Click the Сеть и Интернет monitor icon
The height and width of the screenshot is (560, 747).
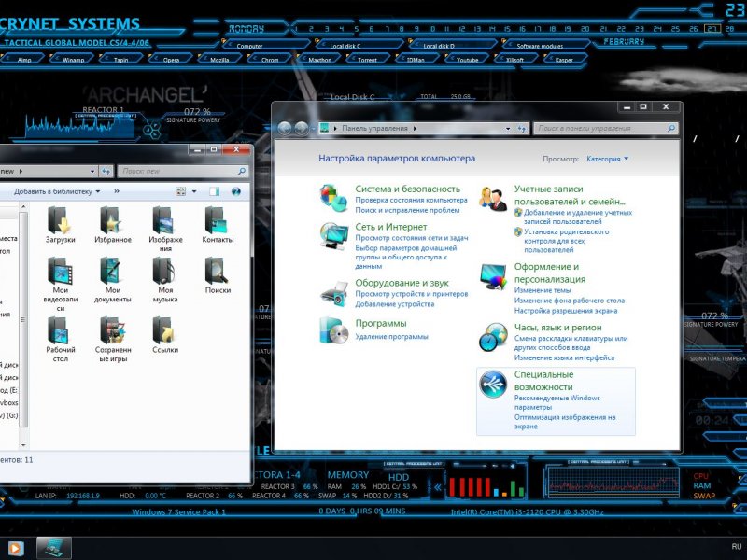click(x=334, y=236)
